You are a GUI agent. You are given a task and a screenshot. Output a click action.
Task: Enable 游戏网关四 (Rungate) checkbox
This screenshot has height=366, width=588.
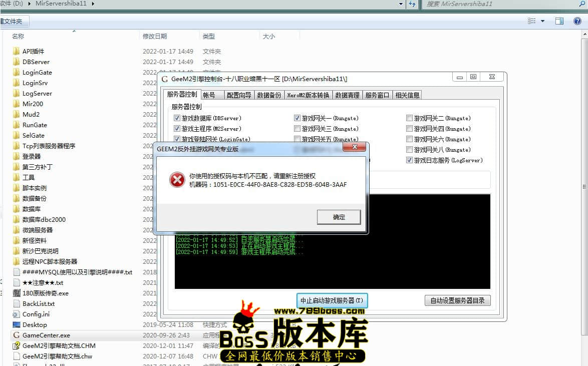click(410, 129)
